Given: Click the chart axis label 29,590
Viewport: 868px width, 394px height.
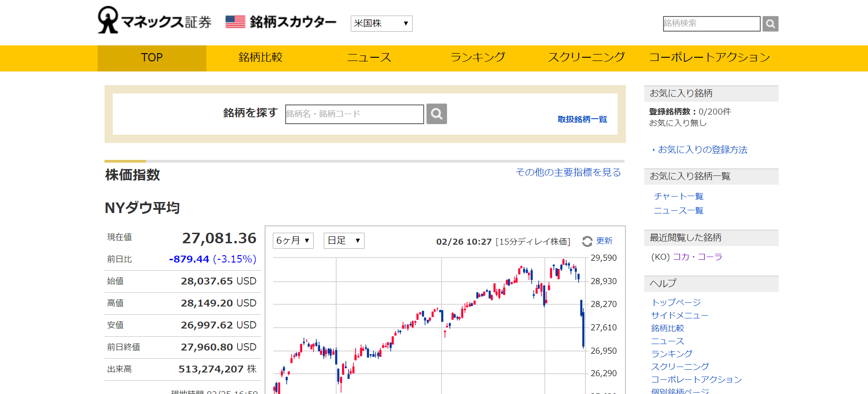Looking at the screenshot, I should coord(603,258).
